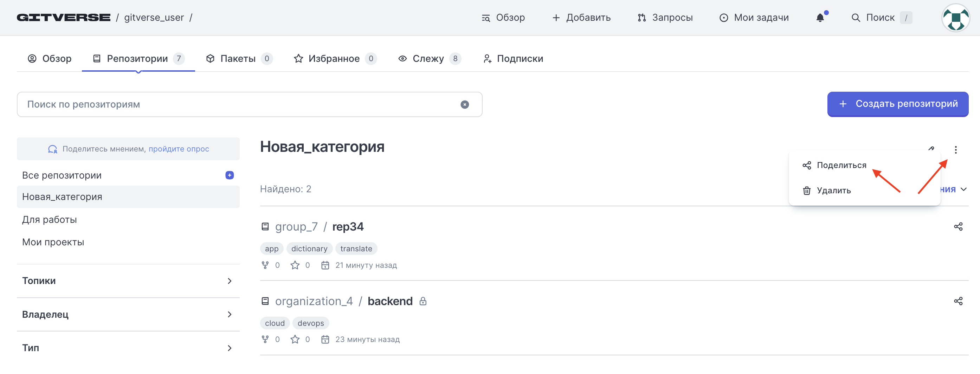
Task: Open the three-dot category options menu
Action: tap(955, 149)
